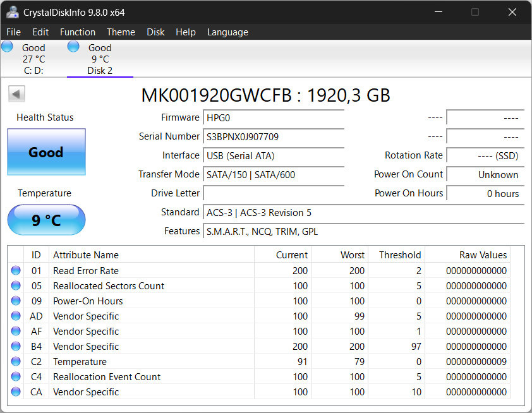Click status orb for Reallocated Sectors Count
532x413 pixels.
16,285
